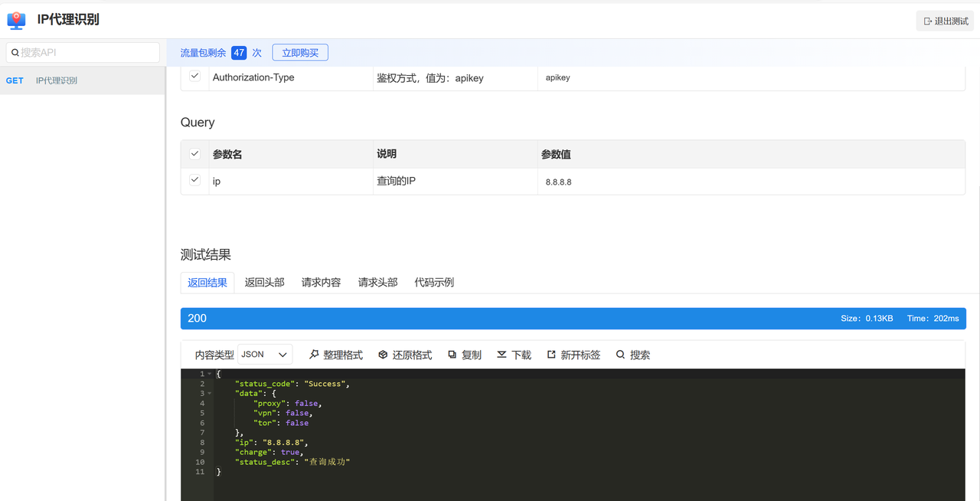Toggle the select-all checkbox in Query table
980x501 pixels.
194,153
